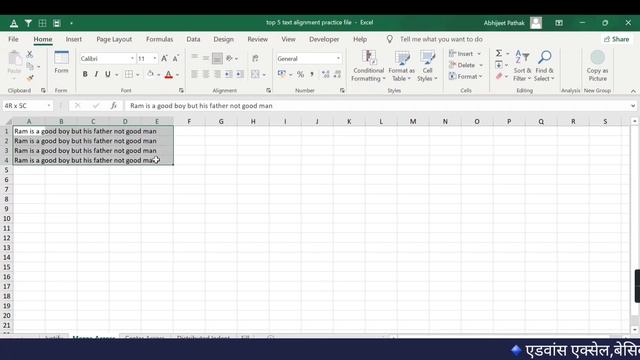Click the Cut scissors icon
Image resolution: width=640 pixels, height=360 pixels.
(30, 54)
